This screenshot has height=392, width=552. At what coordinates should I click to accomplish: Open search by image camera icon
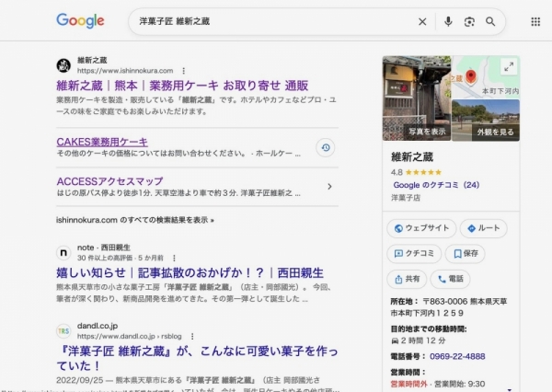469,22
